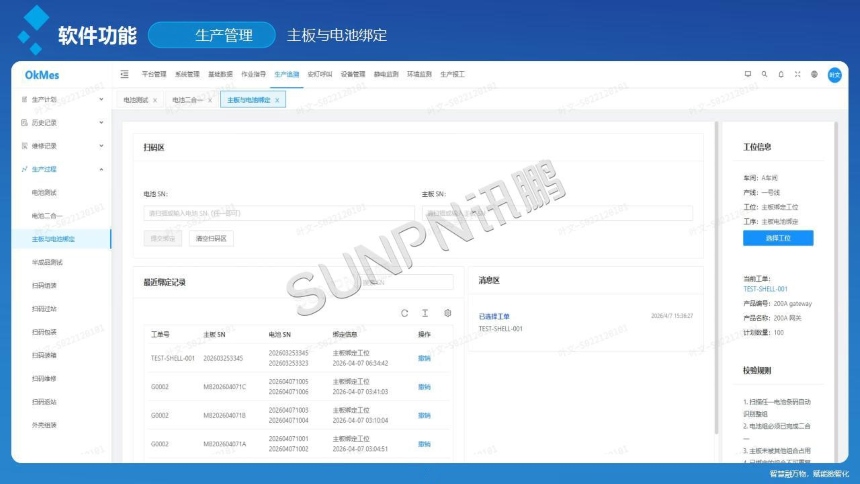
Task: Expand the 生产计划 menu chevron
Action: click(101, 99)
